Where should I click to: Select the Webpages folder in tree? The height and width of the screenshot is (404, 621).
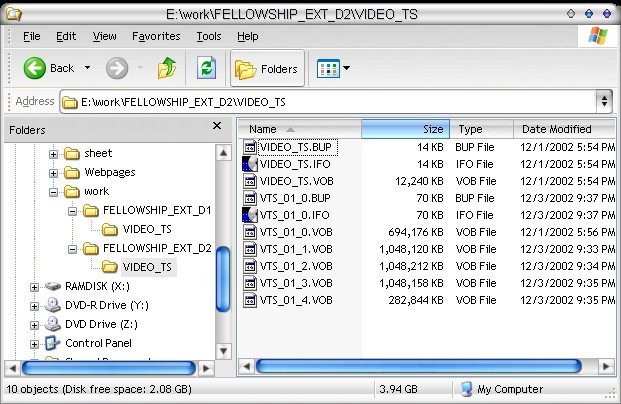[x=99, y=172]
